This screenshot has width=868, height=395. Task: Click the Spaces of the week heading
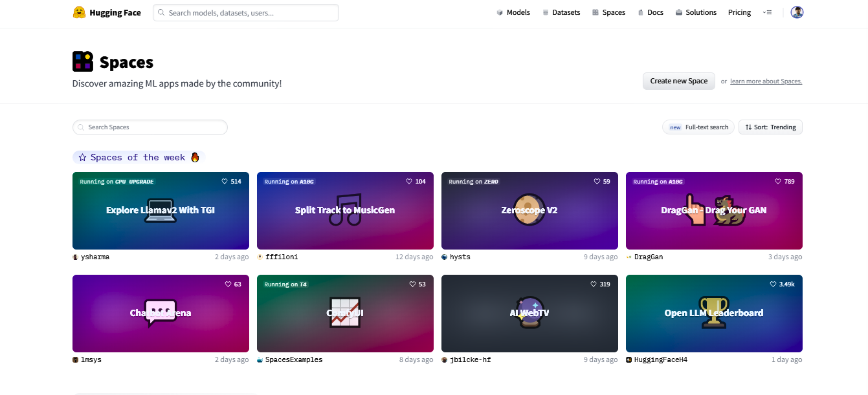pyautogui.click(x=138, y=157)
